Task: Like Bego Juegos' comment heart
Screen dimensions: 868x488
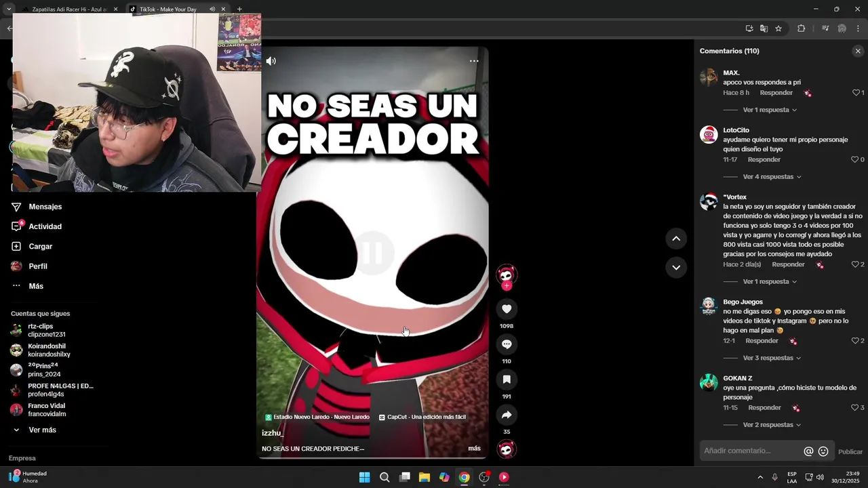Action: click(x=855, y=341)
